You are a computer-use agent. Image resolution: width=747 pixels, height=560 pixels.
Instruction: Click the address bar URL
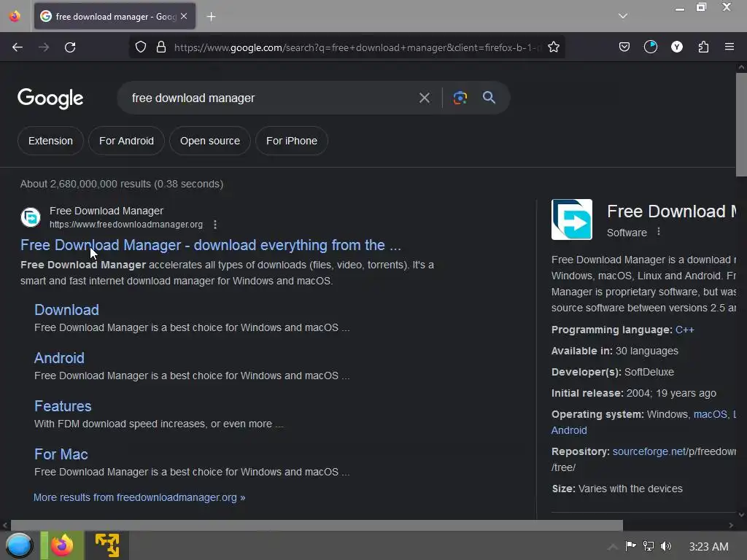357,47
